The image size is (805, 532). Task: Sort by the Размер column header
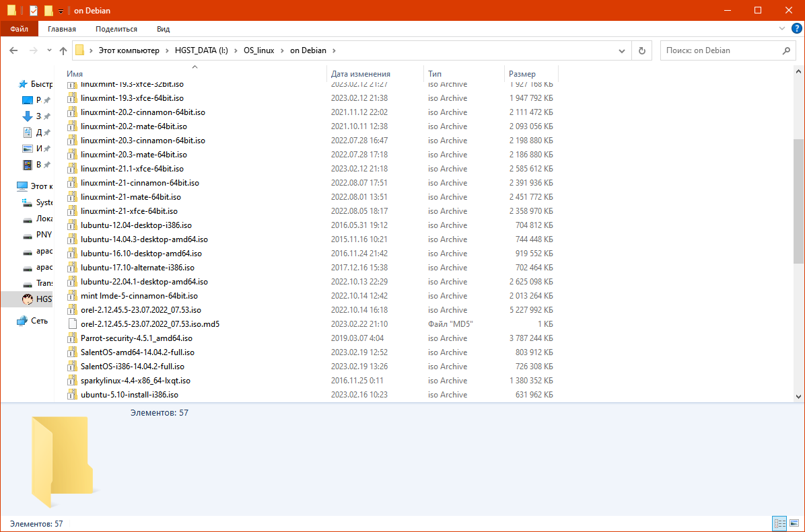(522, 74)
